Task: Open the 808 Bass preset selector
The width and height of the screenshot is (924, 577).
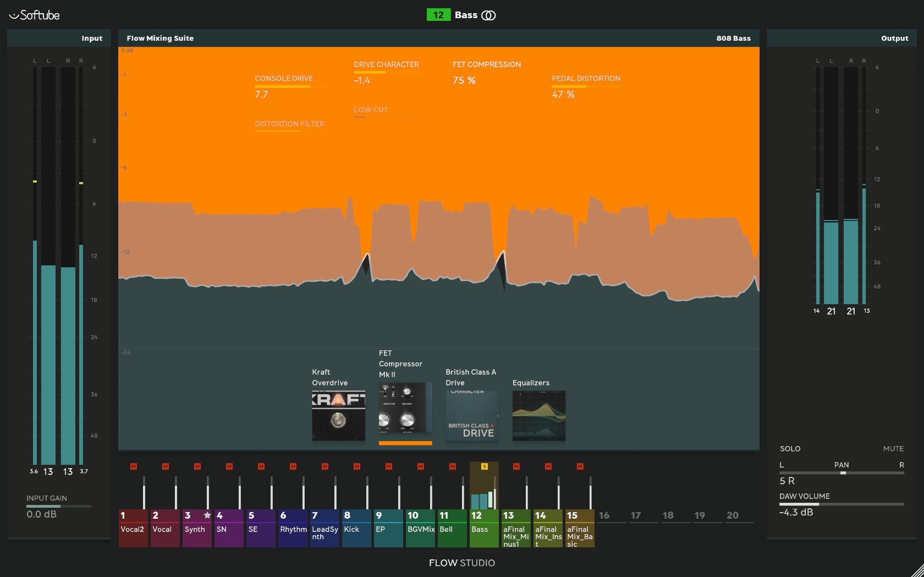Action: coord(733,39)
